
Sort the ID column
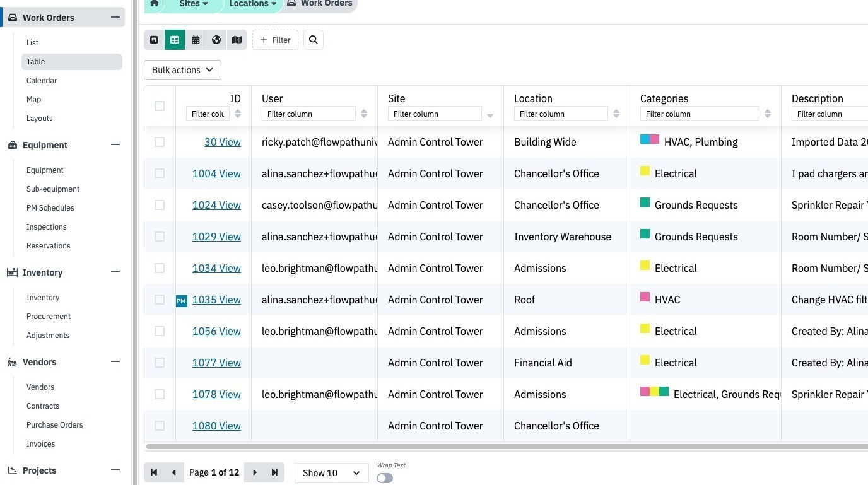click(238, 114)
